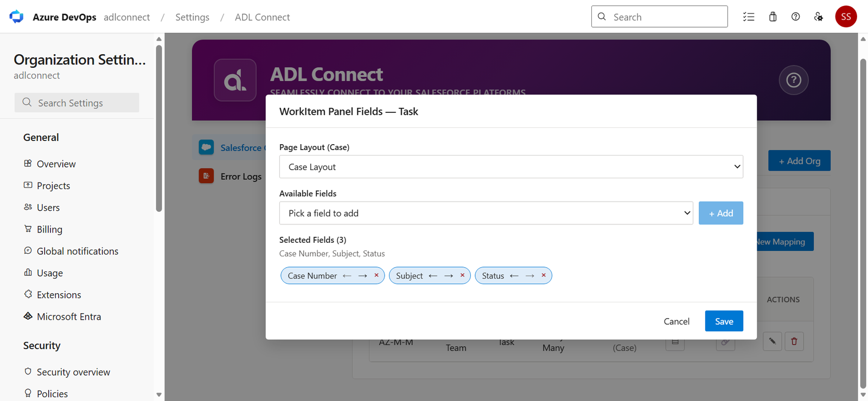This screenshot has width=868, height=401.
Task: Click the Error Logs icon
Action: [206, 176]
